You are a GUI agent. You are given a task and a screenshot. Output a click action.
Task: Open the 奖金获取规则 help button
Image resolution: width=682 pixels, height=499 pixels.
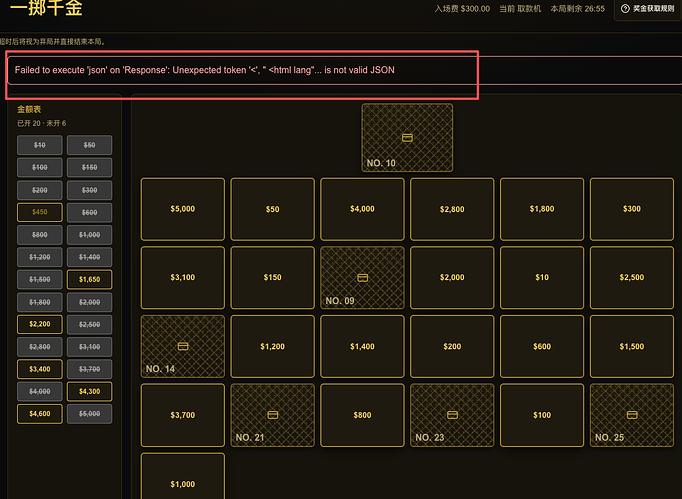(648, 9)
